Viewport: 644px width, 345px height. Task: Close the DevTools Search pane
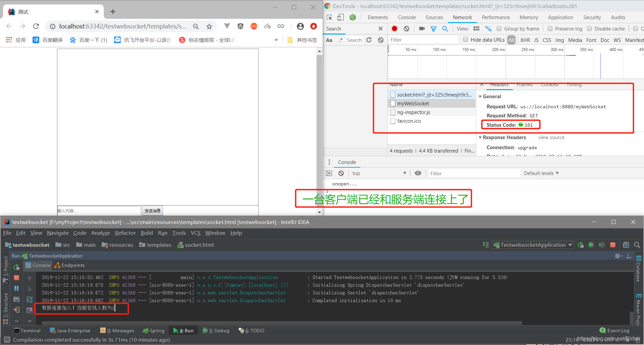[x=380, y=28]
